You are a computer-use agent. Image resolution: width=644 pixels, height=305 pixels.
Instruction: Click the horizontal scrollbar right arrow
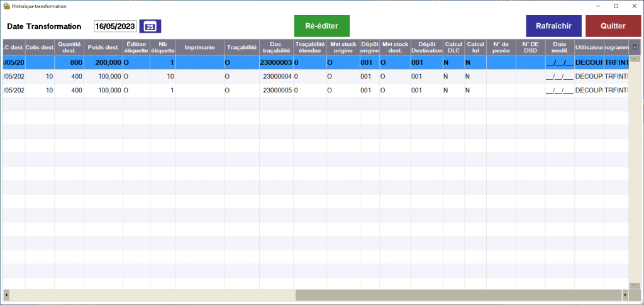625,294
